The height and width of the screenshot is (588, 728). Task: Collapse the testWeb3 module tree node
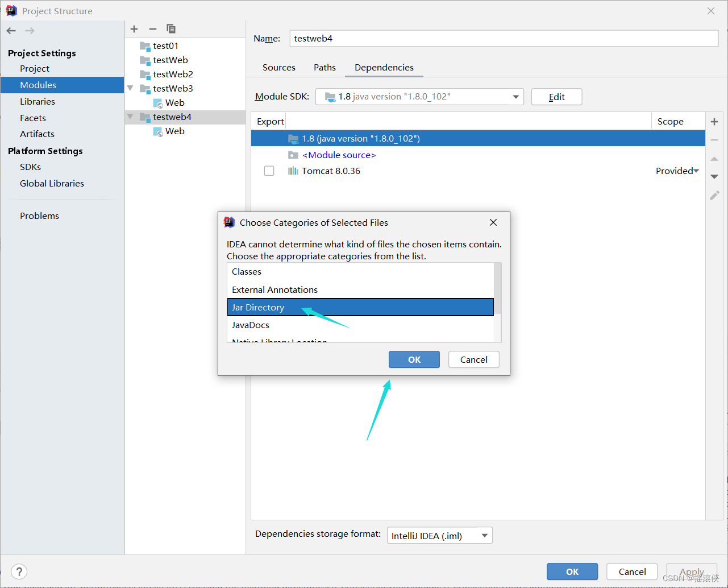[x=131, y=88]
